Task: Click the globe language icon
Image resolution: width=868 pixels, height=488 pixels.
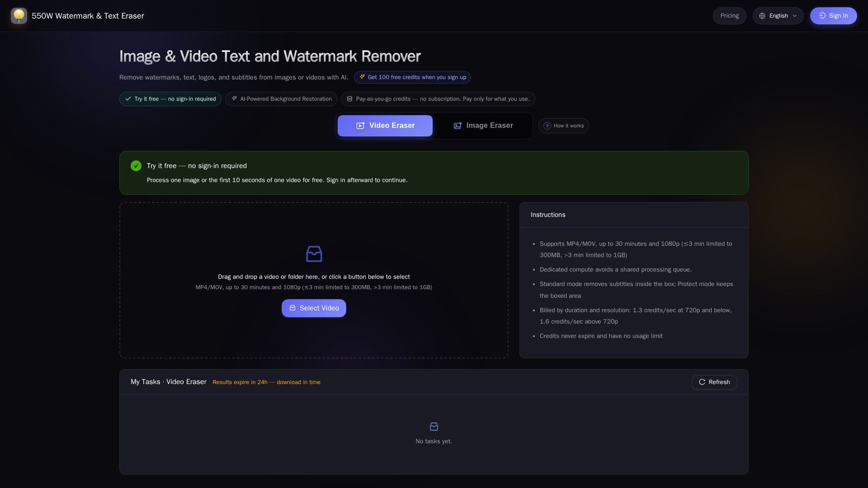Action: pyautogui.click(x=762, y=16)
